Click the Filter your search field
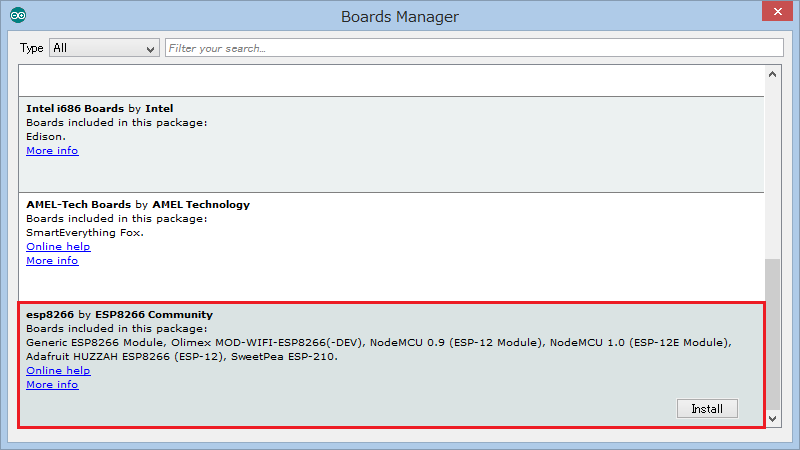This screenshot has height=450, width=800. pyautogui.click(x=474, y=48)
